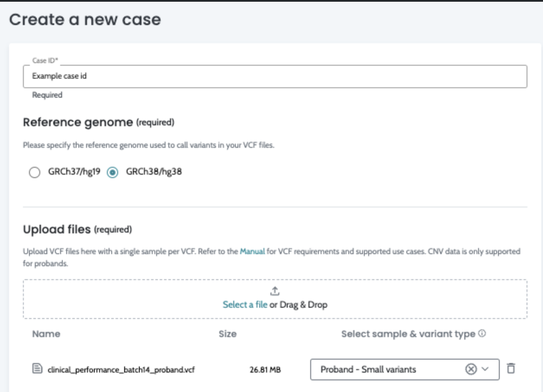Delete the uploaded file with the trash icon

tap(511, 369)
